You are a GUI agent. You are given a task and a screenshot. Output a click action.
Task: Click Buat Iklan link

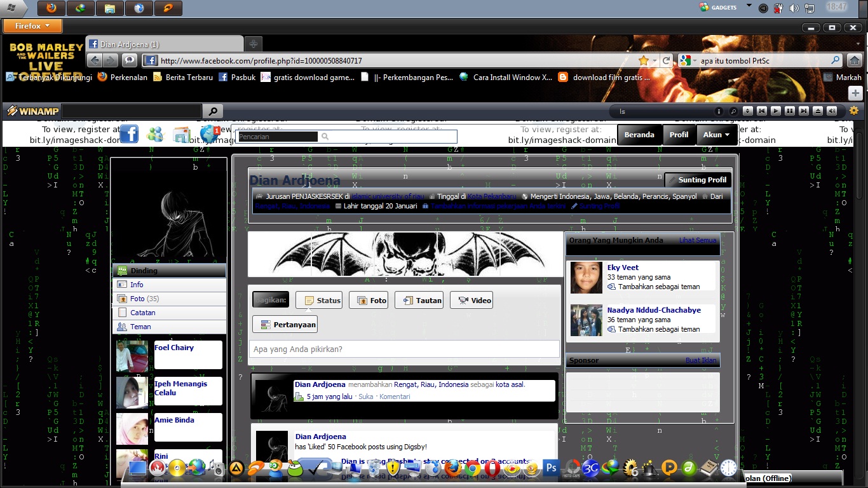[701, 360]
